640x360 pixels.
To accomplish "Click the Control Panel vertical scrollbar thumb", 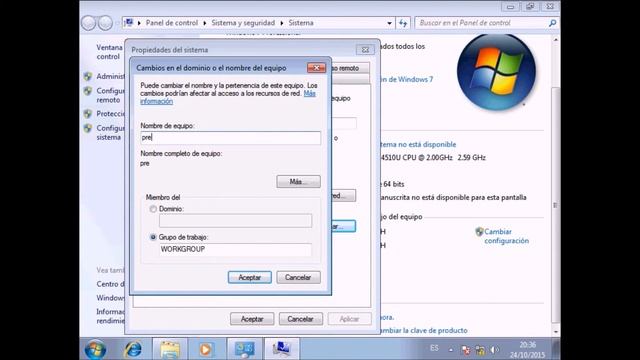I will [556, 205].
